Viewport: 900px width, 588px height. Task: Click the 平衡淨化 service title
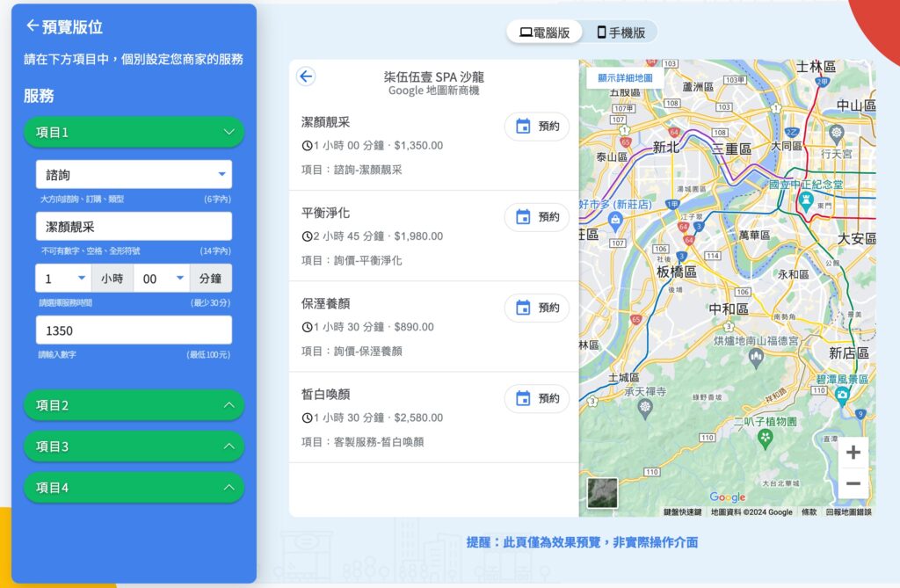(325, 213)
